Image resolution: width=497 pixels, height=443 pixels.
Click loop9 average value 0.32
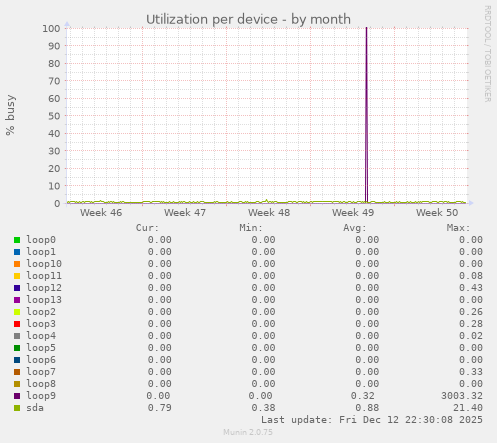coord(363,396)
